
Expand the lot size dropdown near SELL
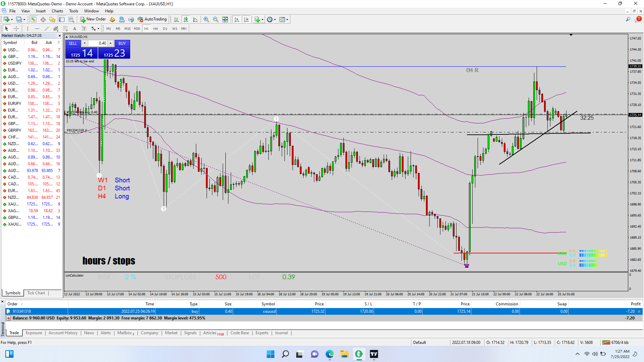85,43
